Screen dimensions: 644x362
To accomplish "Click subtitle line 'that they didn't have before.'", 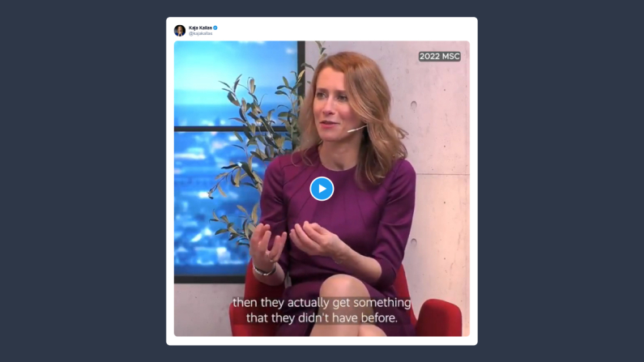I will click(x=322, y=318).
